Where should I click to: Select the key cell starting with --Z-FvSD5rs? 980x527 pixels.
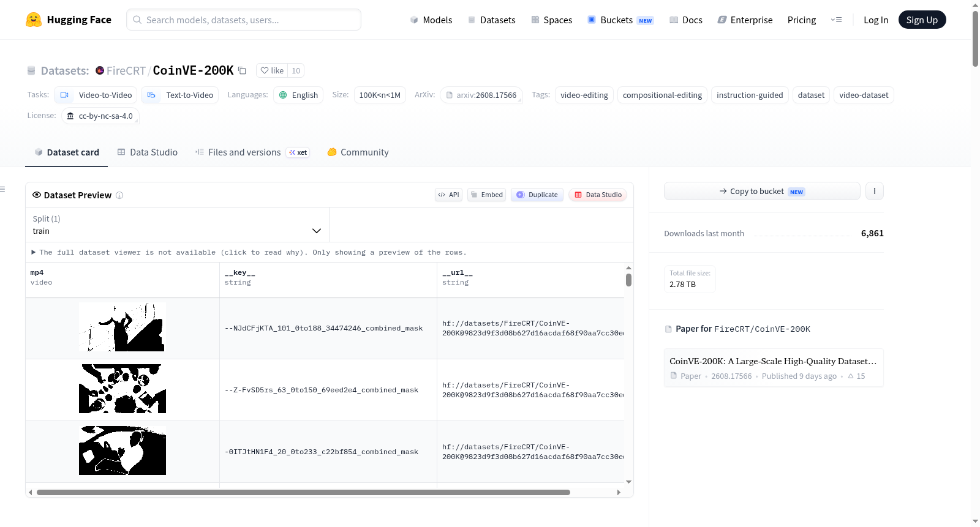[328, 390]
